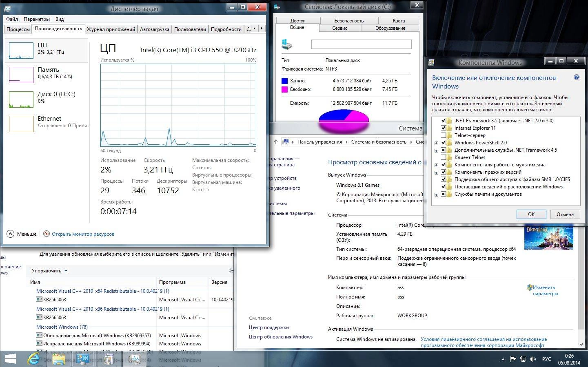Click Изменить параметры link
This screenshot has width=588, height=367.
[545, 290]
